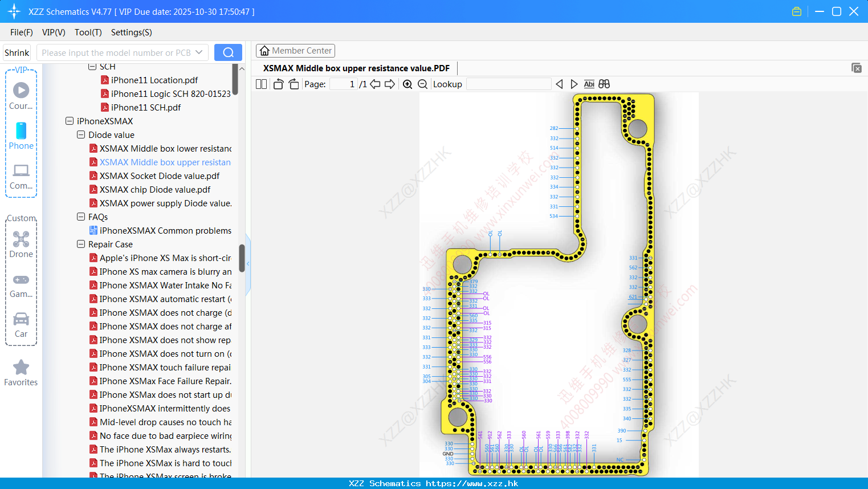The width and height of the screenshot is (868, 489).
Task: Open IPhone XSMAX touch failure repair
Action: pyautogui.click(x=161, y=368)
